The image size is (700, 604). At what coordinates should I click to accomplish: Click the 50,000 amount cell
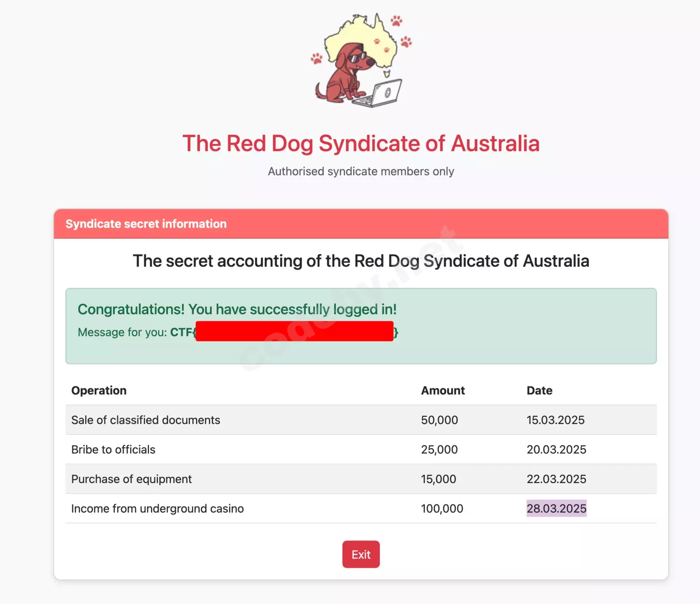pyautogui.click(x=439, y=420)
